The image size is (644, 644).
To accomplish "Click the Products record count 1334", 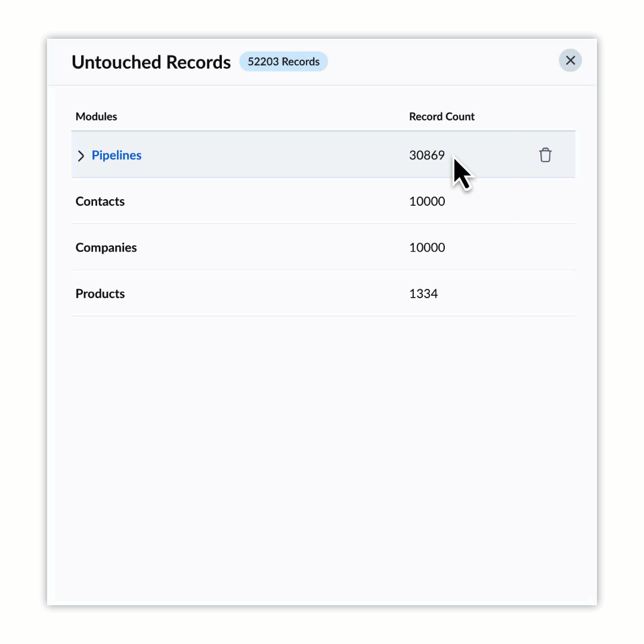I will pos(423,293).
